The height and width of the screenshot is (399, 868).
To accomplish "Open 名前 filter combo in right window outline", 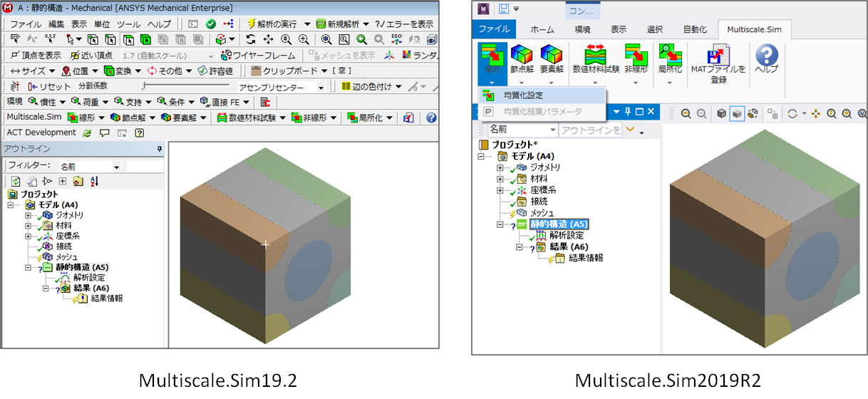I will 522,130.
